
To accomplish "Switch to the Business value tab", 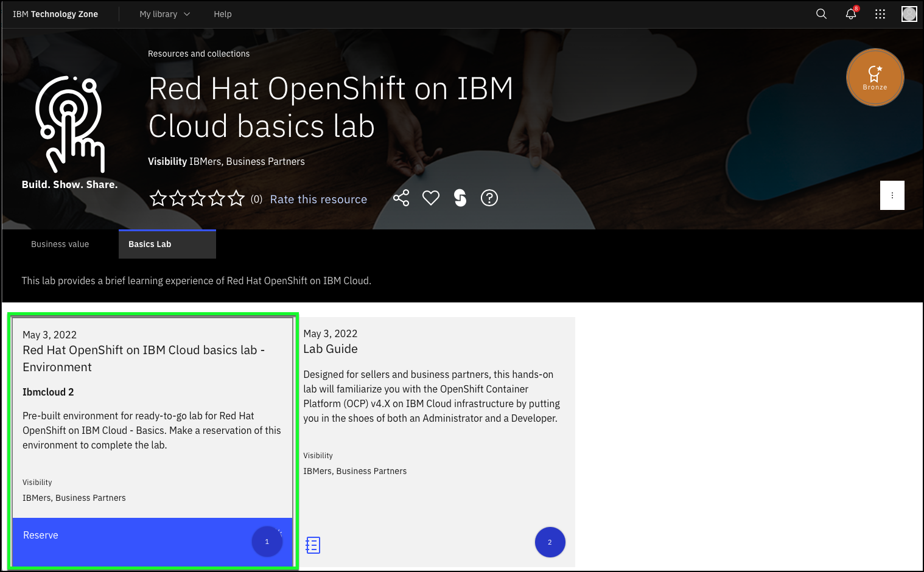I will click(60, 244).
